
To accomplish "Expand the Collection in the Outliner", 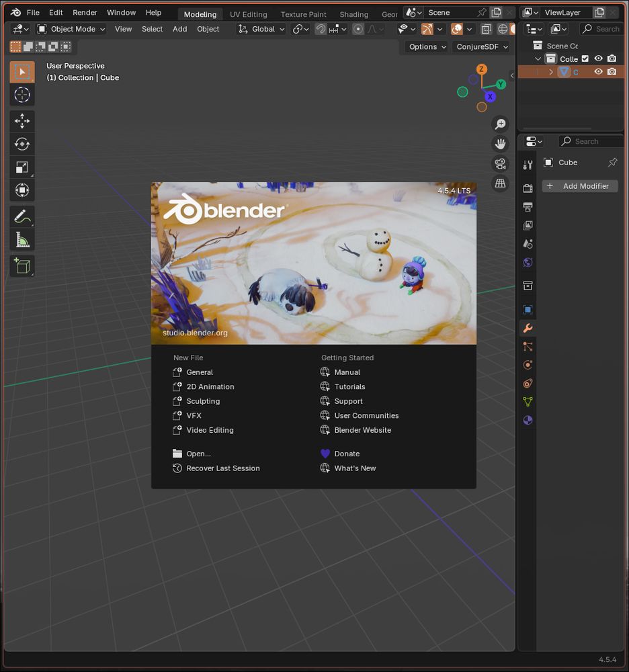I will point(537,58).
